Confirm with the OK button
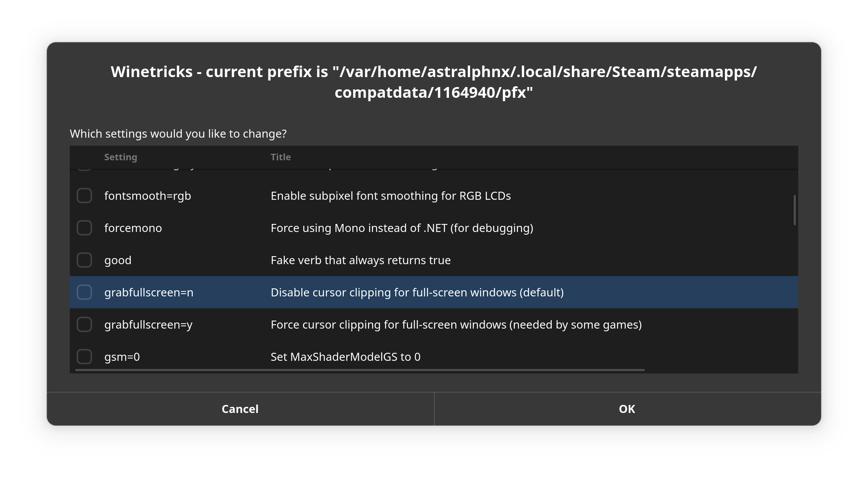This screenshot has width=868, height=477. [627, 409]
